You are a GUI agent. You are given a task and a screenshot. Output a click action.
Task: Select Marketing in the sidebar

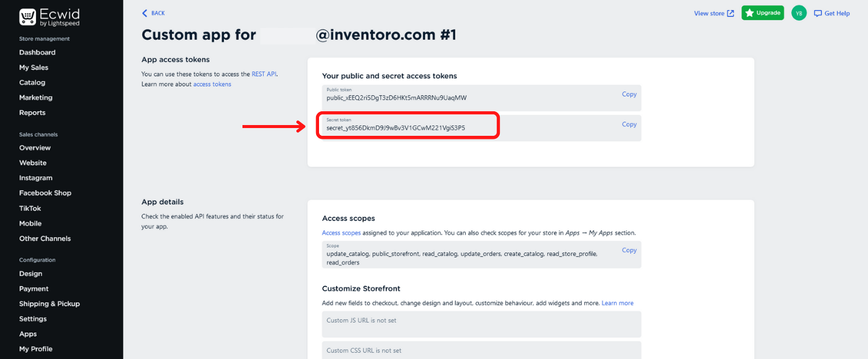click(x=36, y=98)
